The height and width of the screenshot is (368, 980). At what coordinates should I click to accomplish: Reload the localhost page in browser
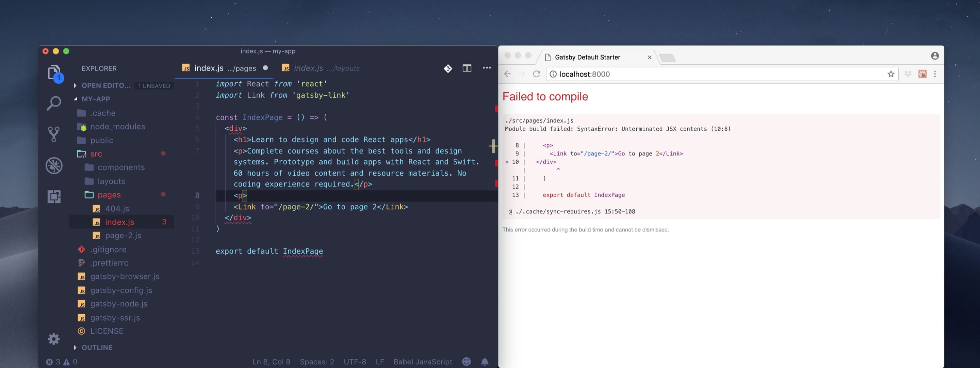tap(536, 74)
